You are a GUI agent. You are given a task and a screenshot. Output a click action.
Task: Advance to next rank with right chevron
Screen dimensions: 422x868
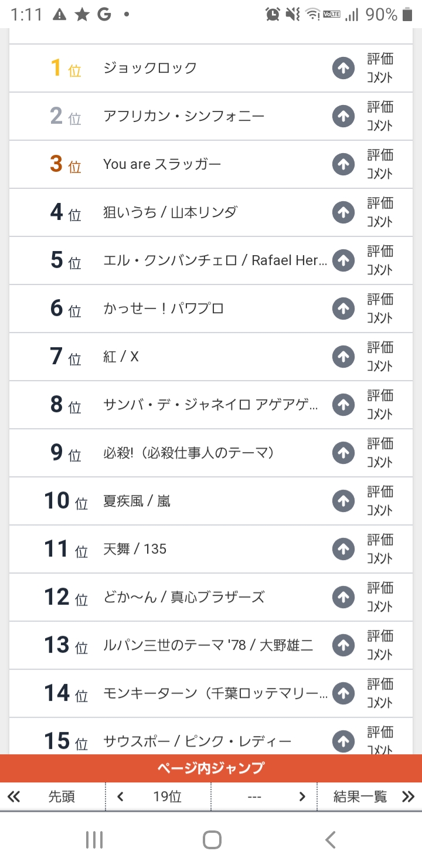[x=302, y=796]
